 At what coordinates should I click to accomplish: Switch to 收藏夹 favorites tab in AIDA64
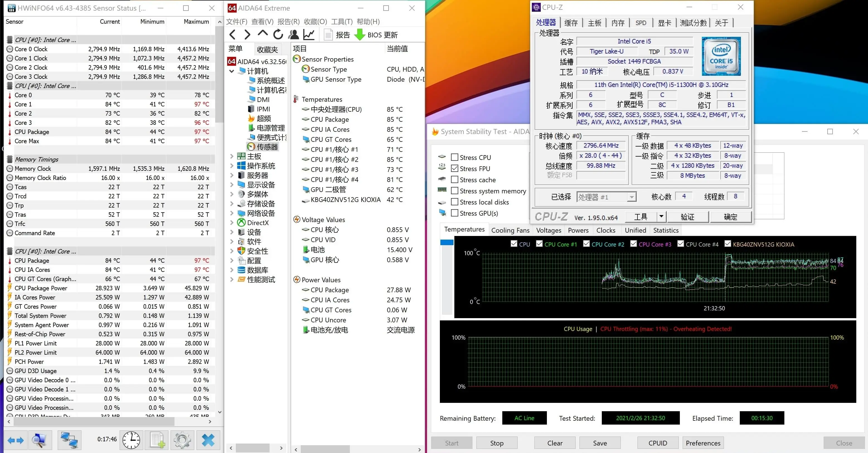point(267,50)
